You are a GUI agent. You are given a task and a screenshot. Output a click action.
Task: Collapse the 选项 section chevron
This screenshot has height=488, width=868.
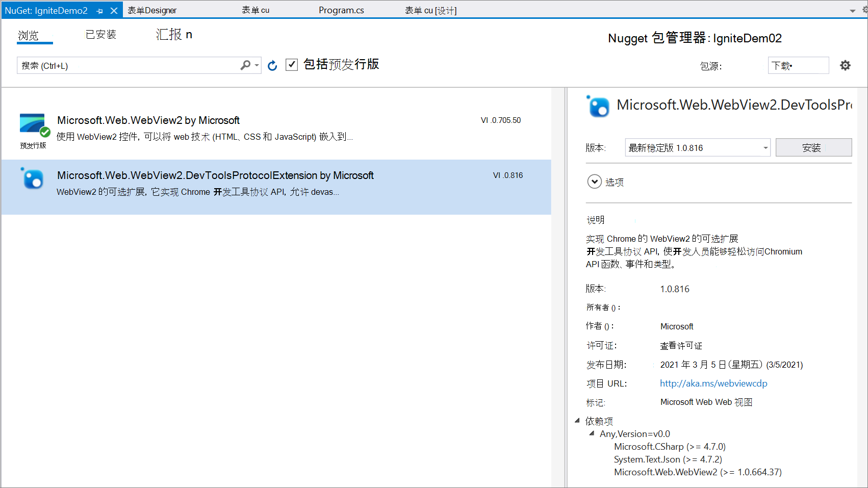tap(594, 182)
